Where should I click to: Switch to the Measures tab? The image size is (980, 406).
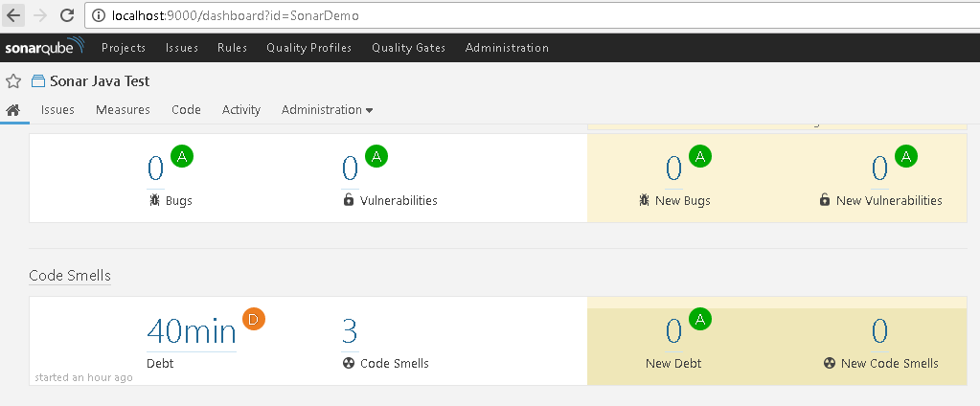[x=123, y=110]
